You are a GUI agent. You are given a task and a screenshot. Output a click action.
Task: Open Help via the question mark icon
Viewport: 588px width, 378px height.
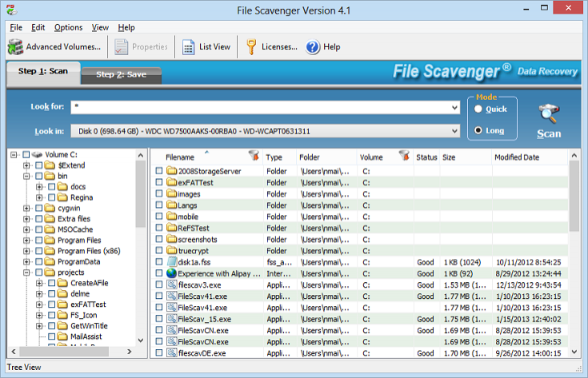[x=313, y=47]
